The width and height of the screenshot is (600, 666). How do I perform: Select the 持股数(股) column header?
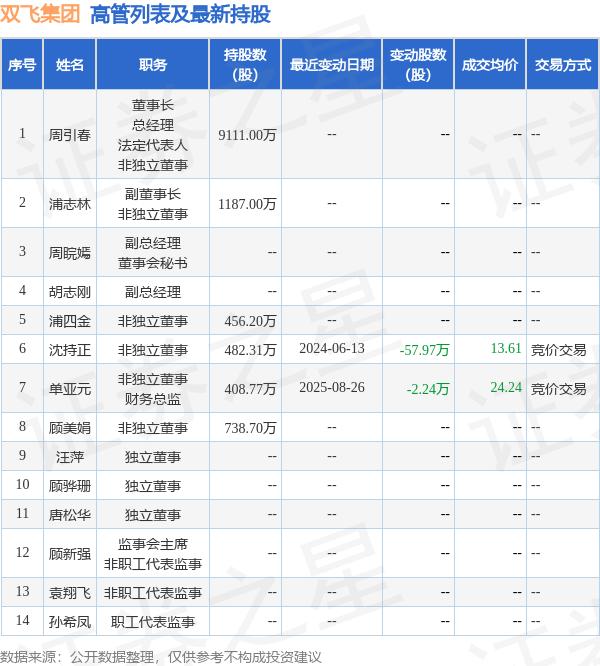(x=245, y=65)
